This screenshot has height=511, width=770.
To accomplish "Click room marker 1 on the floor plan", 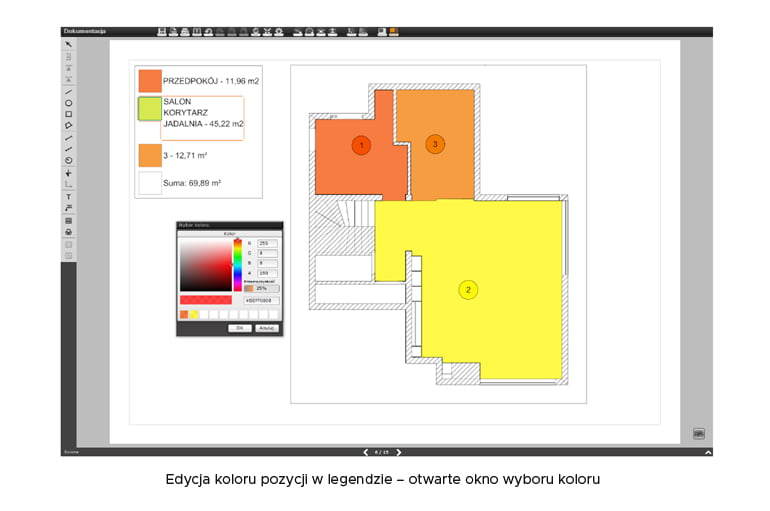I will pos(361,145).
